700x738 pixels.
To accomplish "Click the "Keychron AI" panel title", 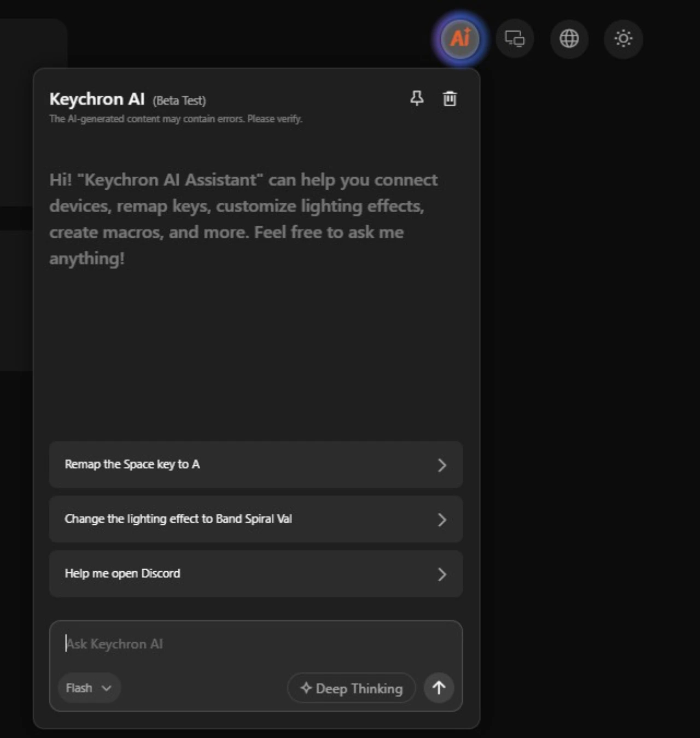I will (97, 99).
